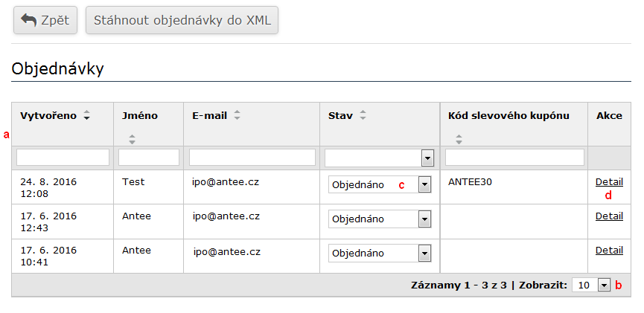Change Zobrazit records-per-page dropdown
644x313 pixels.
pyautogui.click(x=592, y=285)
